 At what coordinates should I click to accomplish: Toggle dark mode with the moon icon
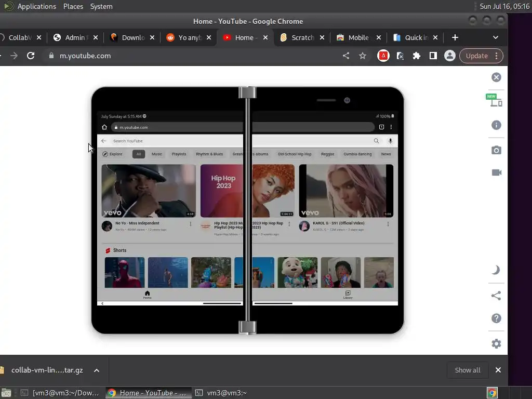coord(496,270)
